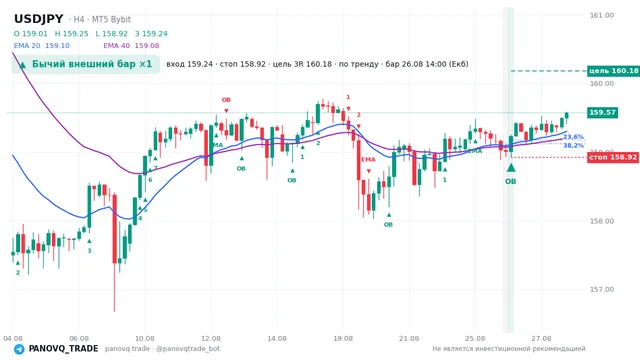Click the EMA 40 159.08 legend entry

[x=131, y=46]
